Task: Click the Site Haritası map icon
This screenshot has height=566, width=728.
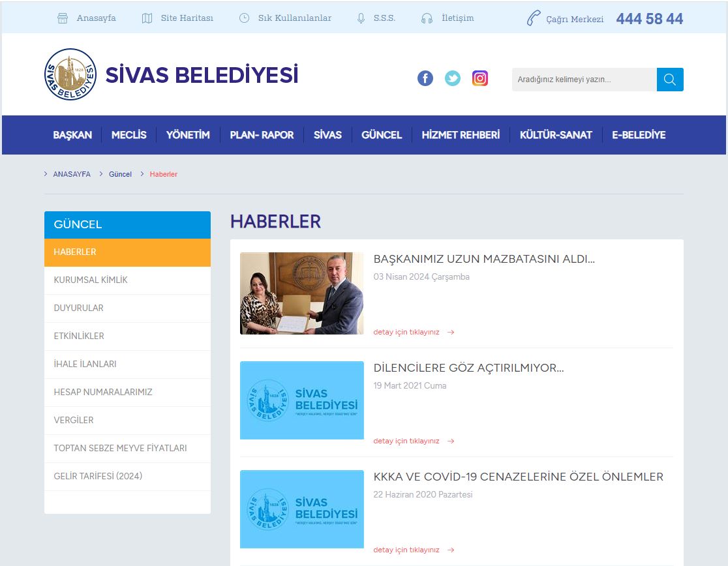Action: pyautogui.click(x=147, y=18)
